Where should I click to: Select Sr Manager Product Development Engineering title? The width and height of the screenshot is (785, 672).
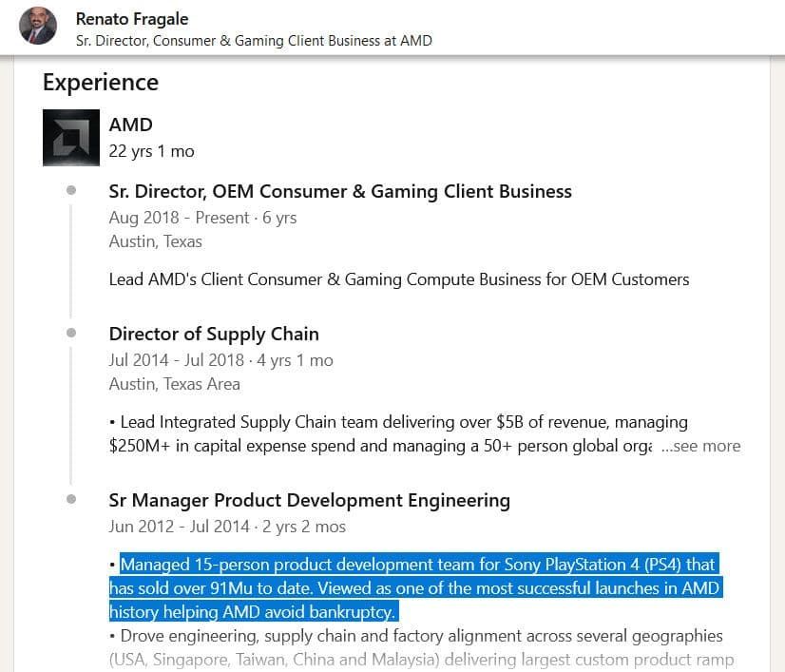[309, 500]
